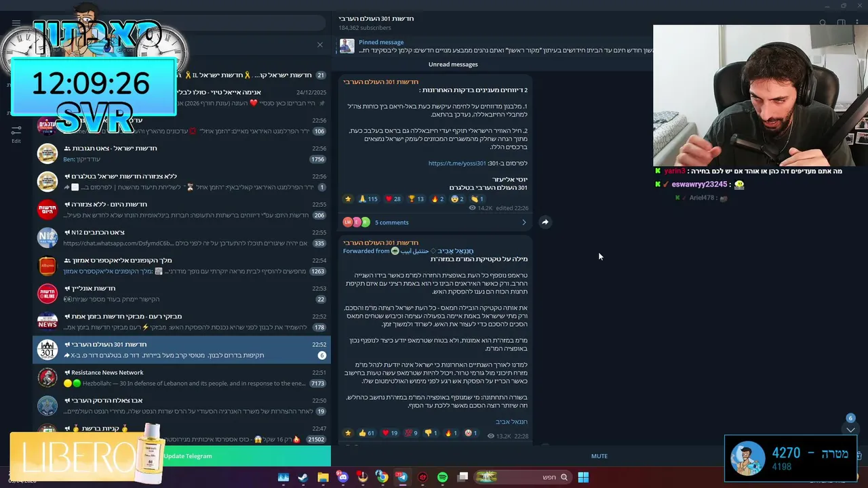Screen dimensions: 868x488
Task: Search within the open channel
Action: click(823, 22)
